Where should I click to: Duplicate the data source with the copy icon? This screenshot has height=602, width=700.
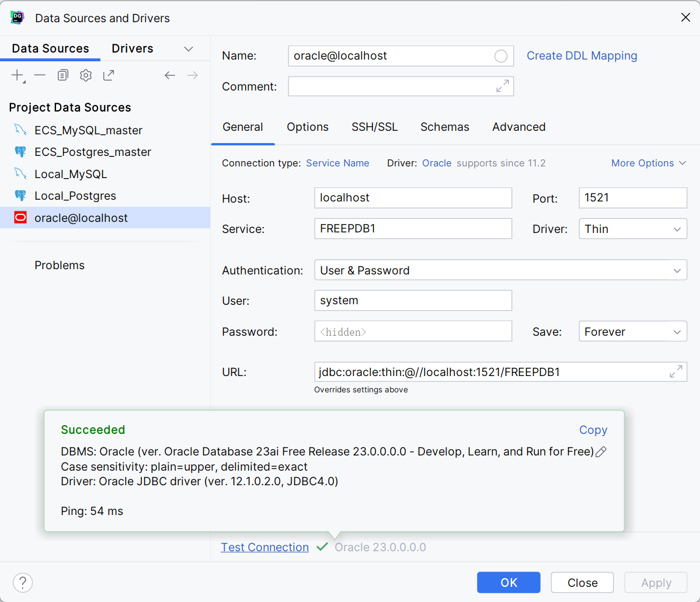pyautogui.click(x=63, y=75)
